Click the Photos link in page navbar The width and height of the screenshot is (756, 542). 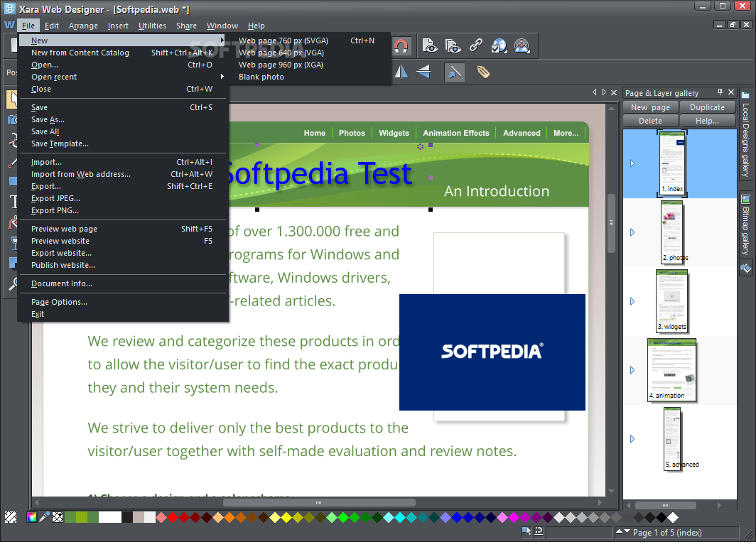(x=352, y=133)
